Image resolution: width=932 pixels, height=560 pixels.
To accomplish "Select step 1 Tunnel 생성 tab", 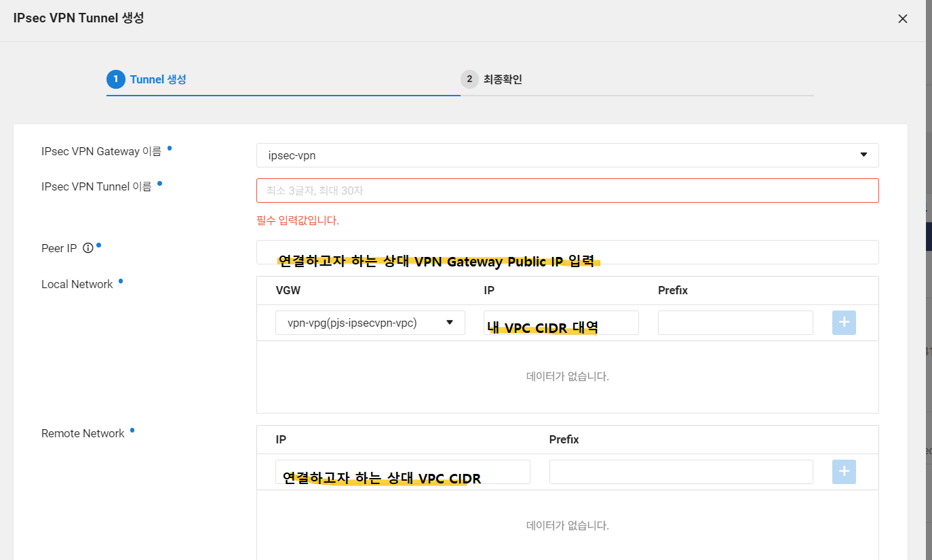I will pos(147,79).
